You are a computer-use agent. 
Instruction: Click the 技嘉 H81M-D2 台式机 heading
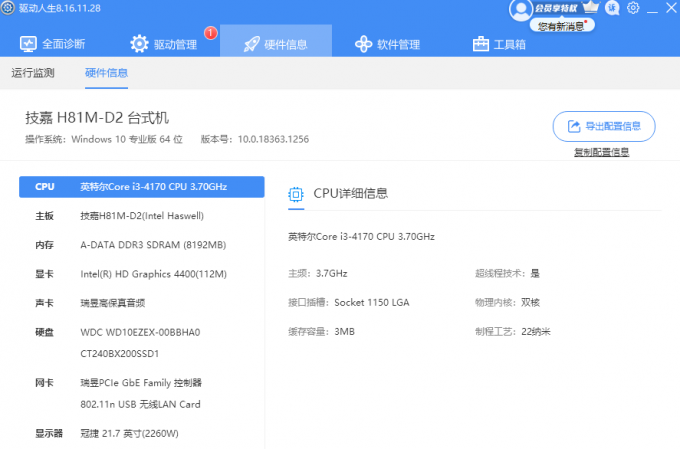click(97, 118)
